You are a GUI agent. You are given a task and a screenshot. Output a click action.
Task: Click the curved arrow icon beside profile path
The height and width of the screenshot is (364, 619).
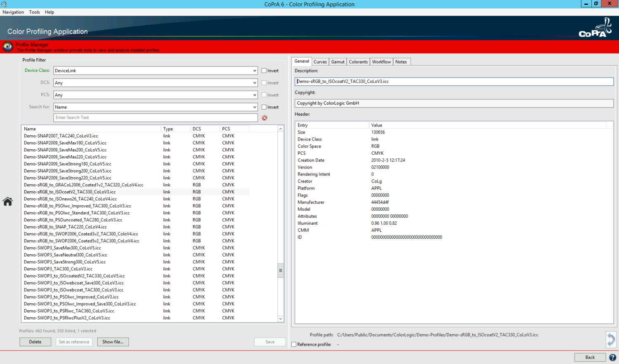pos(611,339)
